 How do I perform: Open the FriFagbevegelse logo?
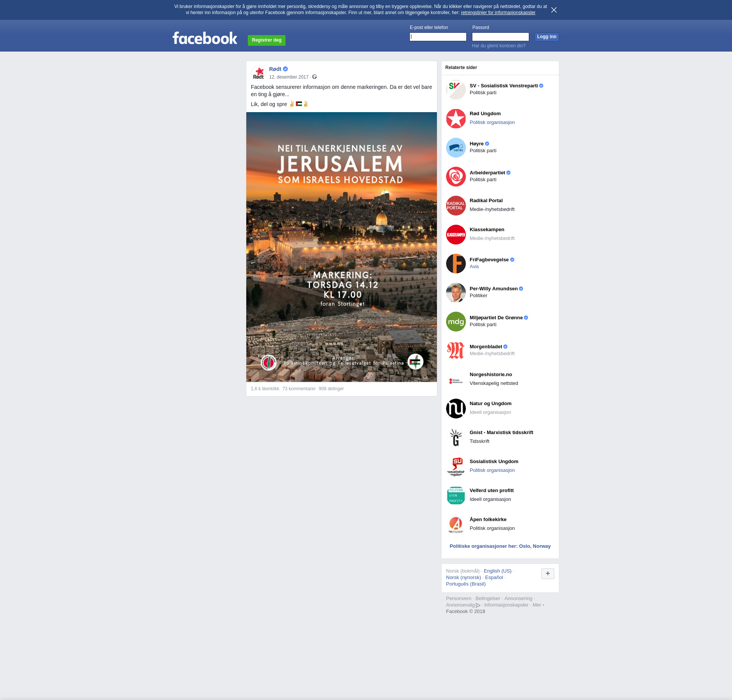tap(456, 264)
